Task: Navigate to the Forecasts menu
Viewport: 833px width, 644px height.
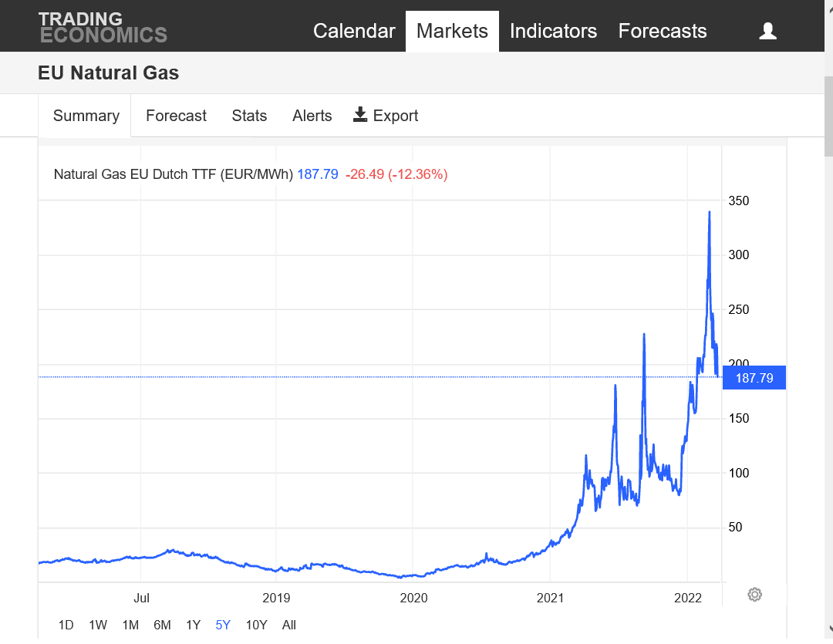Action: pyautogui.click(x=662, y=31)
